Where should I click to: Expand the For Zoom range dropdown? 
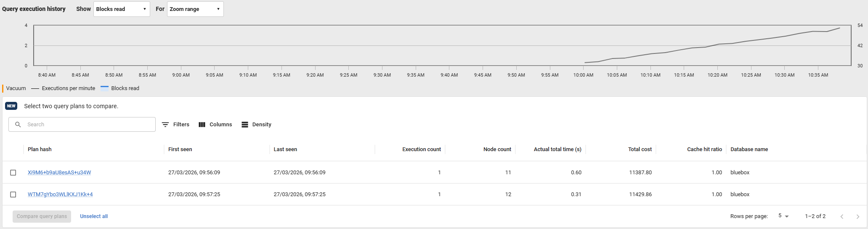tap(195, 9)
